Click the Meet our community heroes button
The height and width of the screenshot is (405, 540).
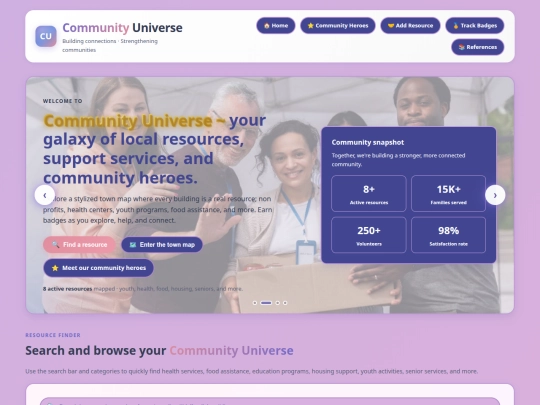coord(98,268)
